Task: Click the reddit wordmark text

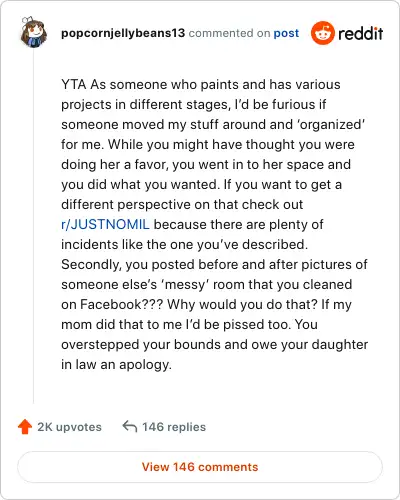Action: (360, 33)
